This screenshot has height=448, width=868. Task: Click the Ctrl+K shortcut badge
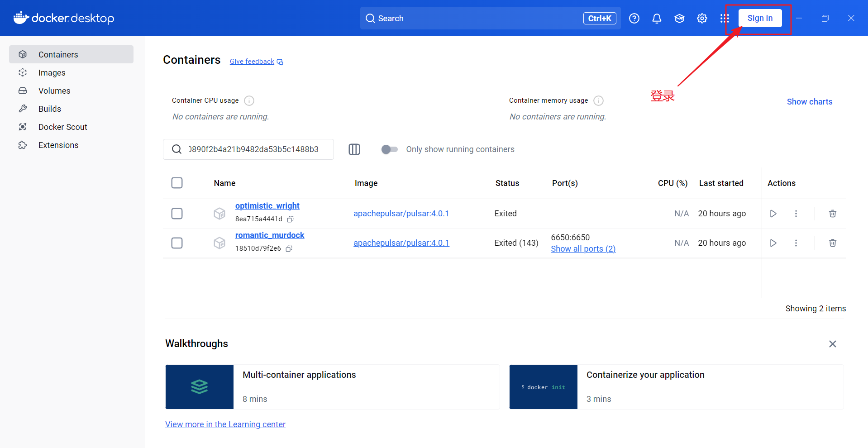tap(600, 19)
